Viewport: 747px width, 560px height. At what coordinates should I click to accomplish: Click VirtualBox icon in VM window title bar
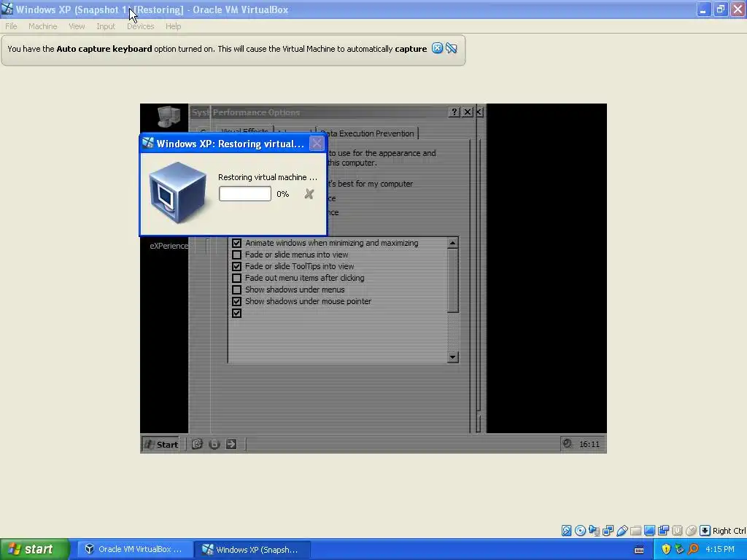(x=7, y=9)
